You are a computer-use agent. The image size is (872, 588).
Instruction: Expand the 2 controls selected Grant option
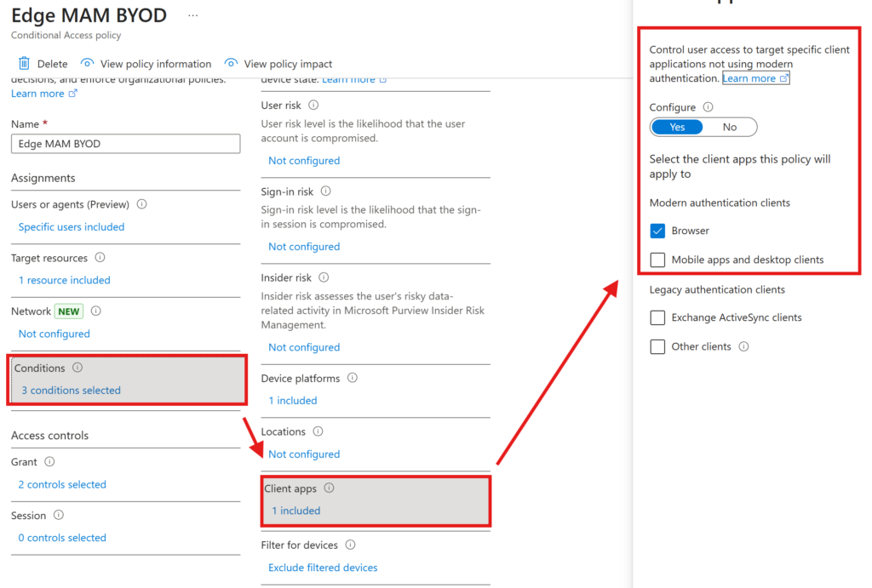click(62, 484)
